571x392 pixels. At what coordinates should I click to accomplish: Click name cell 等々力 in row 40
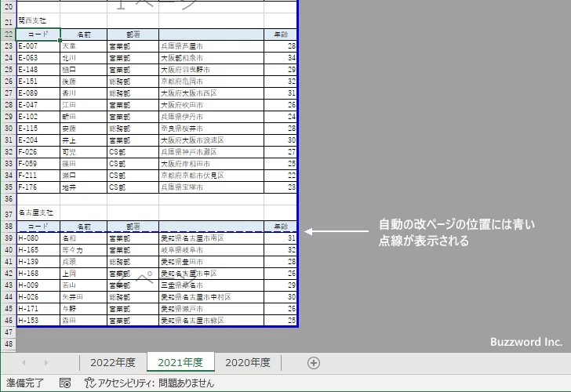(84, 250)
